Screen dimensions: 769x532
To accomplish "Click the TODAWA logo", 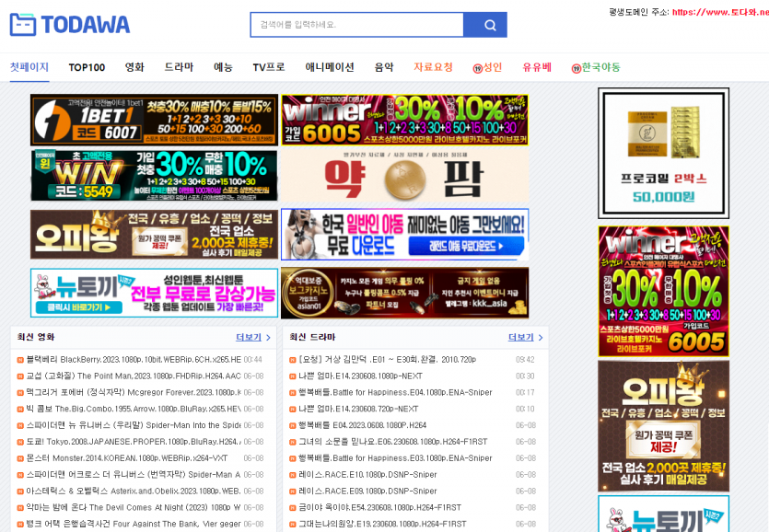I will (x=70, y=25).
